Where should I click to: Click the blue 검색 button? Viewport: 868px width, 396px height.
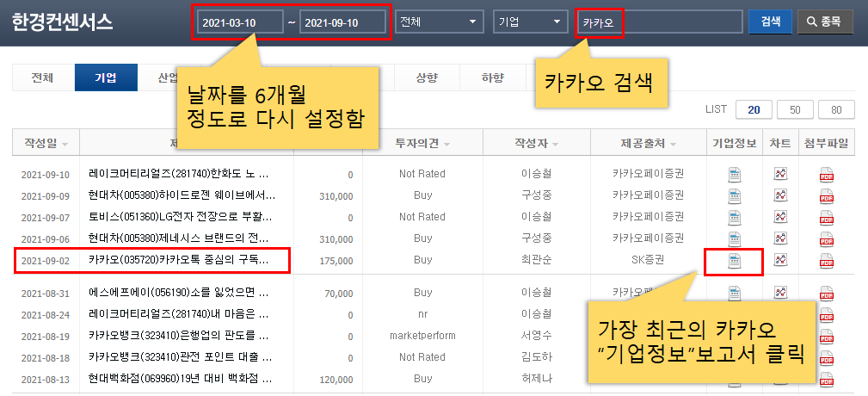pos(770,22)
